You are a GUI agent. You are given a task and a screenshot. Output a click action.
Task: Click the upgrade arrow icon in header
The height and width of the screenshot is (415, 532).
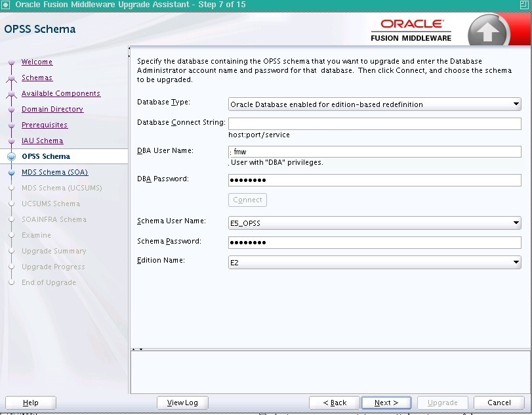pyautogui.click(x=488, y=30)
